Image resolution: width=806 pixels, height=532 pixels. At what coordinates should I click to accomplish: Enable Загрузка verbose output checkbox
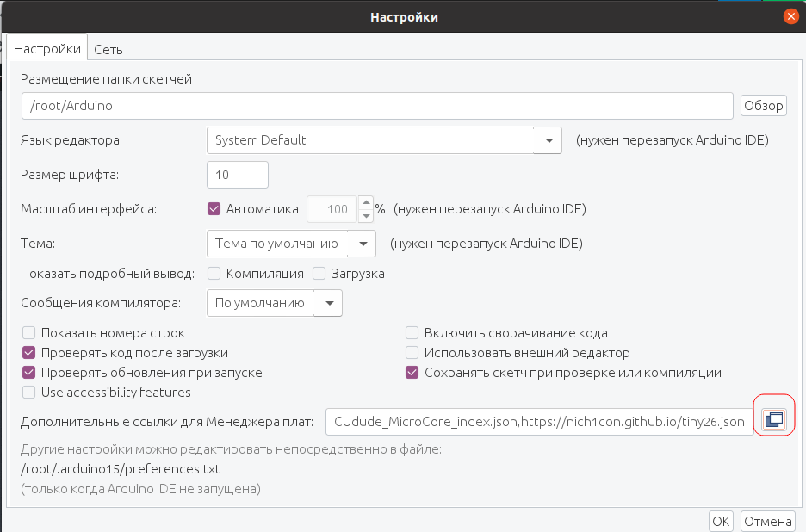(319, 274)
